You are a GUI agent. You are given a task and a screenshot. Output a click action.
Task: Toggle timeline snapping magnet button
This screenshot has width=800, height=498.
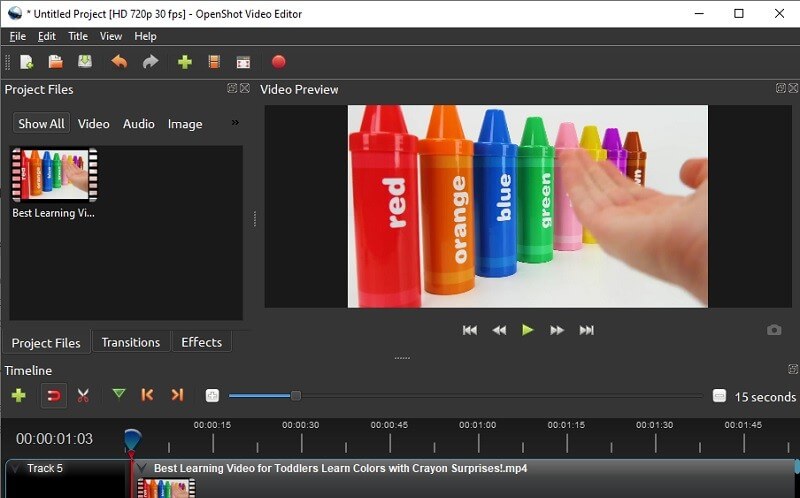click(x=53, y=396)
